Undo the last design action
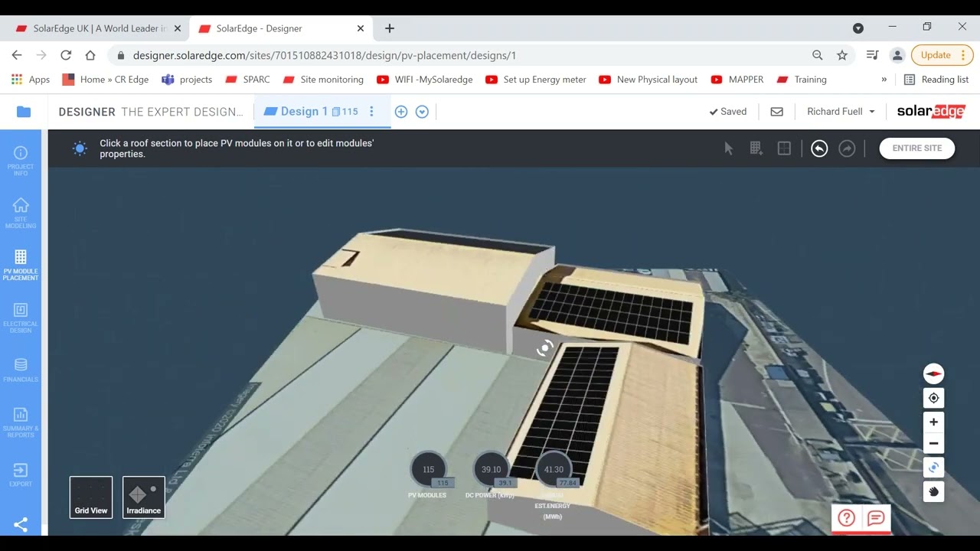This screenshot has width=980, height=551. pos(819,148)
